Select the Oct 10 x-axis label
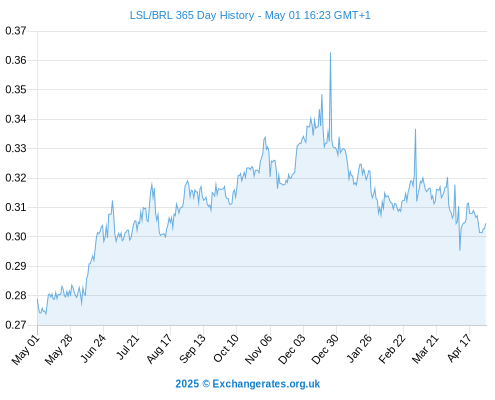Image resolution: width=495 pixels, height=400 pixels. pyautogui.click(x=226, y=349)
